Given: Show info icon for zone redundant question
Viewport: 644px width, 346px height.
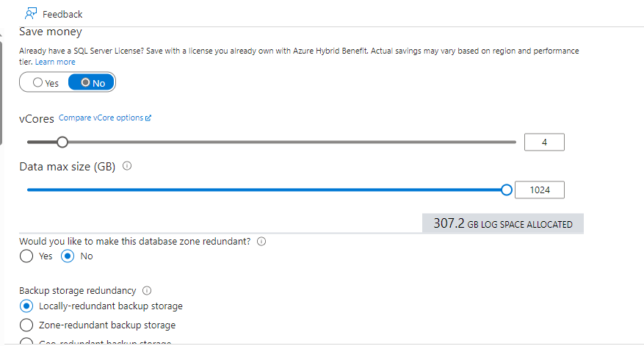Looking at the screenshot, I should pos(261,241).
